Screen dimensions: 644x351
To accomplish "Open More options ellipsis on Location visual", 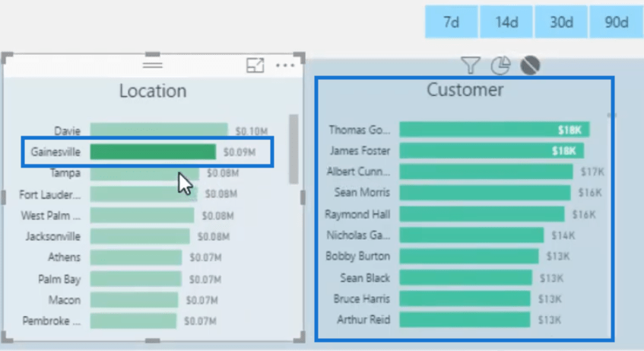I will coord(285,65).
